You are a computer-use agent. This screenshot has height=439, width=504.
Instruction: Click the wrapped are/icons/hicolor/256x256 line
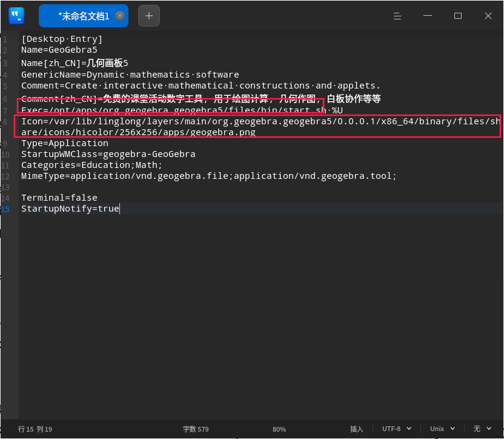(138, 132)
